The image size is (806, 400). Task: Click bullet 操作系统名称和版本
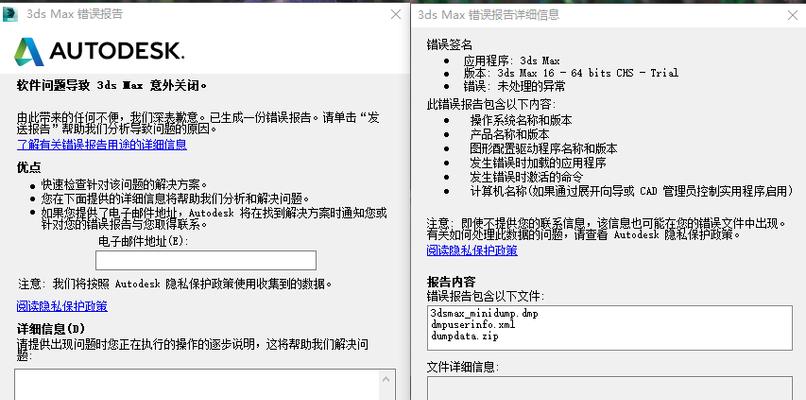pos(521,120)
